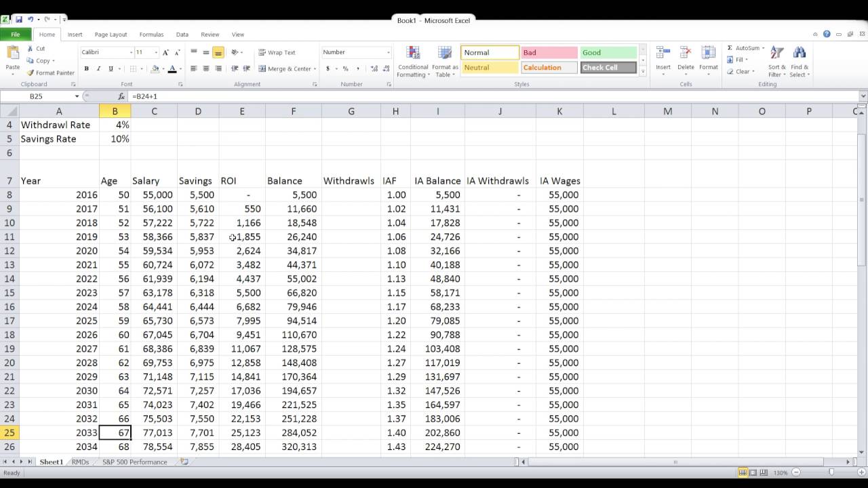This screenshot has height=488, width=868.
Task: Open the S&P 500 Performance sheet
Action: (x=134, y=462)
